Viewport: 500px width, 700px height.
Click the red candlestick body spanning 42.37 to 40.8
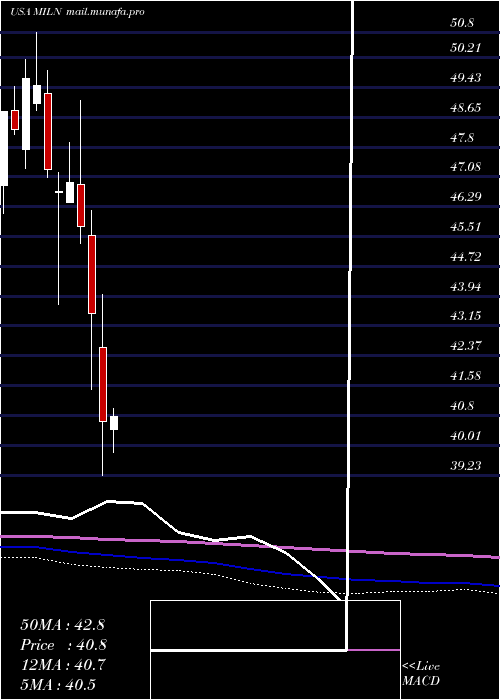[x=103, y=384]
